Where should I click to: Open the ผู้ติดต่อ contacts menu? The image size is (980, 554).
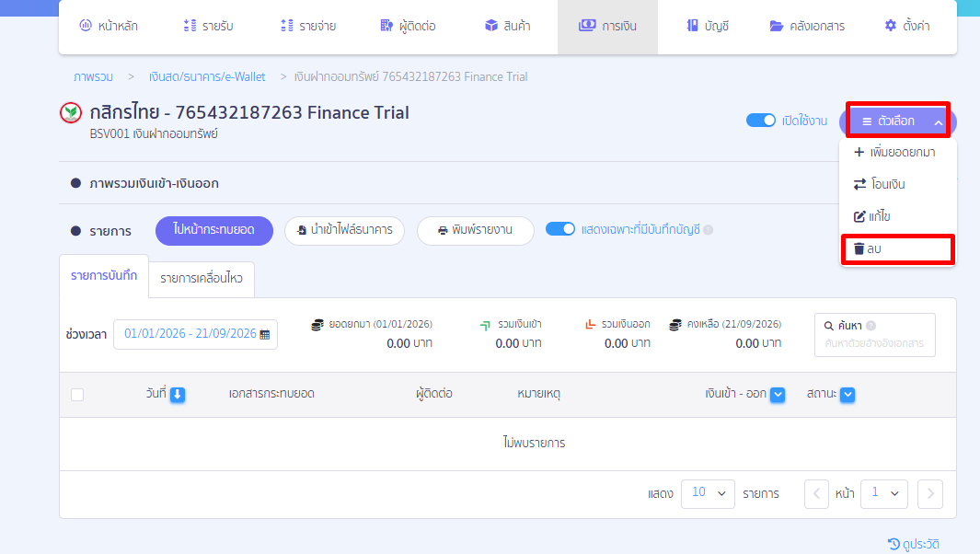[409, 27]
